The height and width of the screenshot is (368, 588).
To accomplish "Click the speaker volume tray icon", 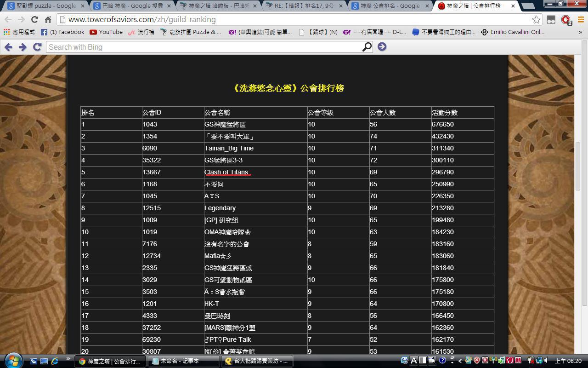I will pos(545,361).
